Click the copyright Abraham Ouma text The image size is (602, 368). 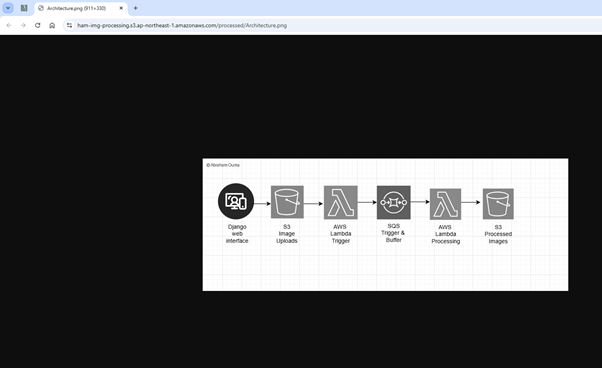click(x=223, y=165)
